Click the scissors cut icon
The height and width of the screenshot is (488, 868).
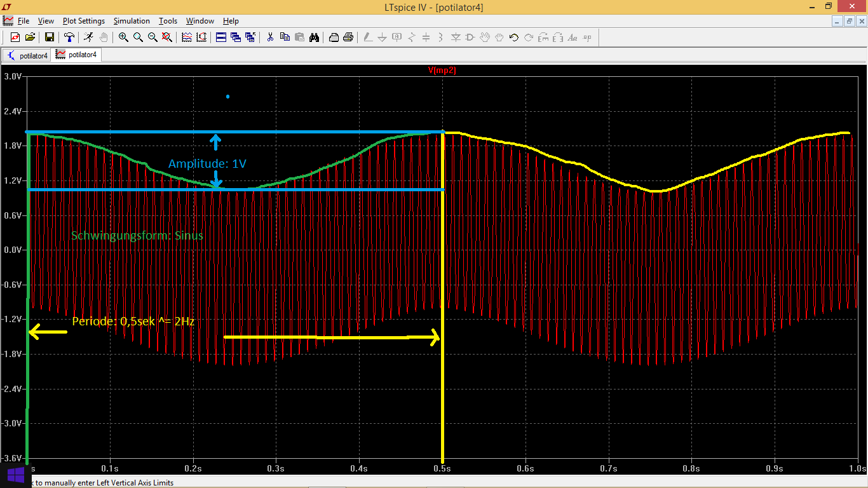(x=270, y=37)
